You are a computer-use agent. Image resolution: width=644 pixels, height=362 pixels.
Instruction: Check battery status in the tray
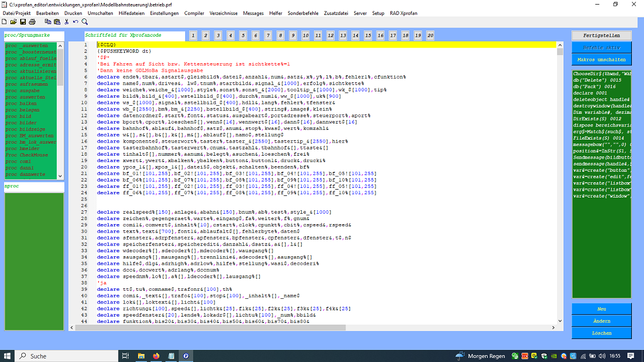coord(592,356)
